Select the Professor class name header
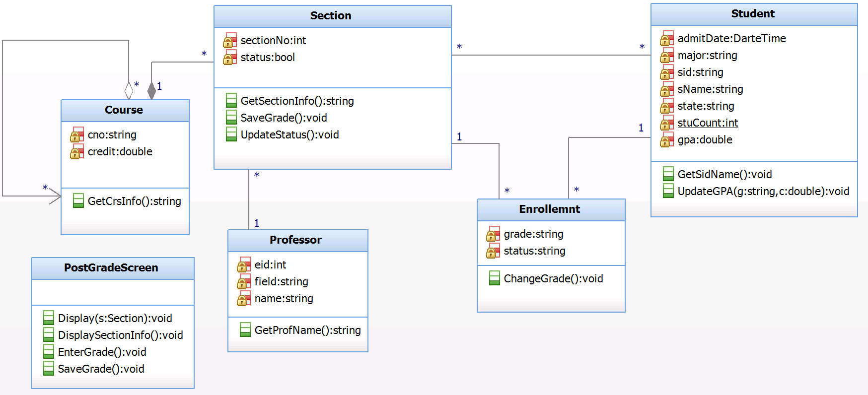 pos(296,240)
